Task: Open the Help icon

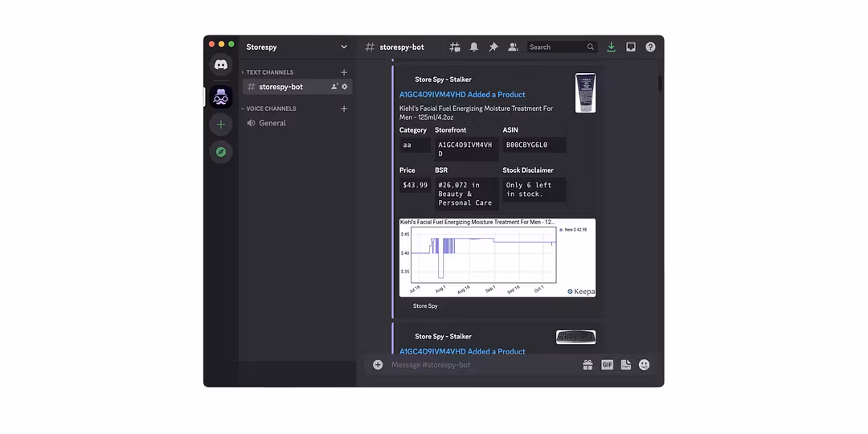Action: [x=650, y=47]
